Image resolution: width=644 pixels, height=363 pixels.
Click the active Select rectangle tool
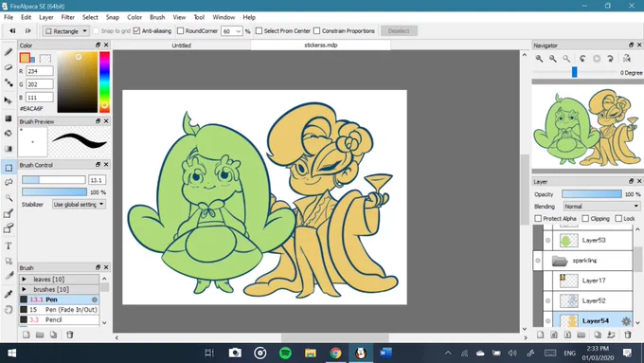click(9, 168)
